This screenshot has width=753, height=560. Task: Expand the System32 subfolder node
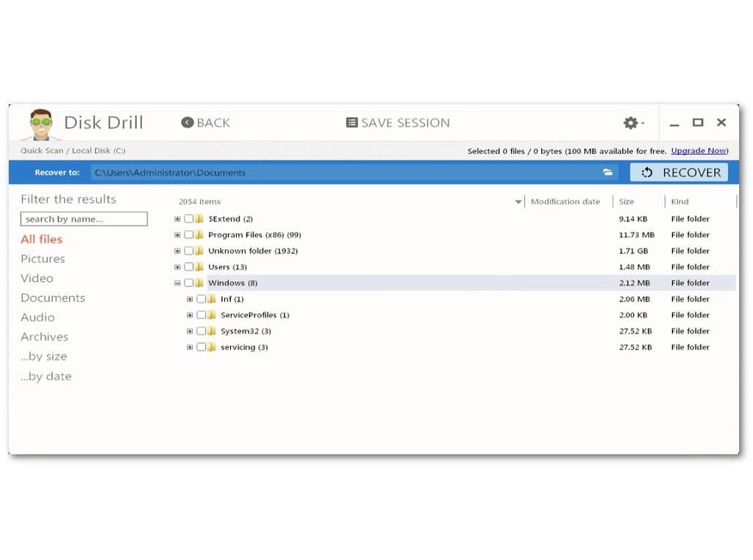point(190,331)
